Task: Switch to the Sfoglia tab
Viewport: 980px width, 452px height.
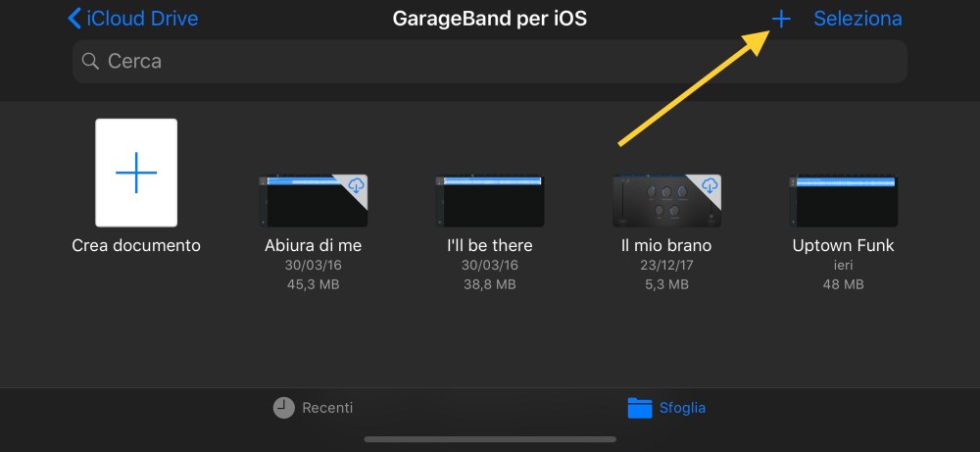Action: point(666,408)
